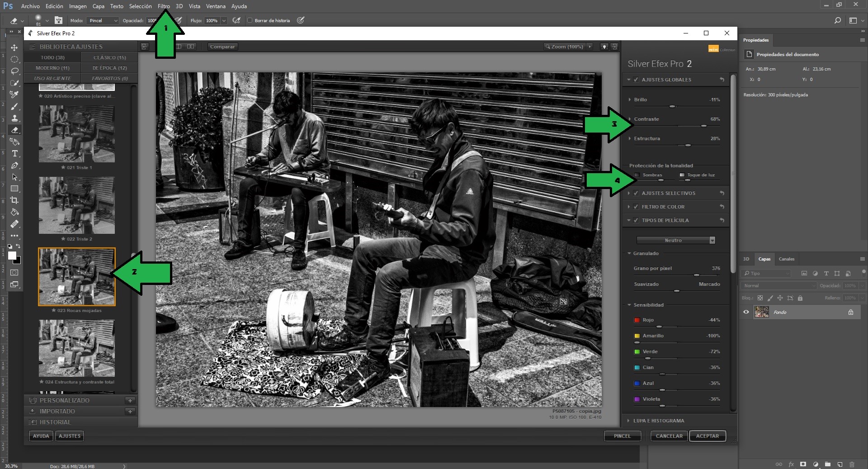Viewport: 868px width, 469px height.
Task: Toggle pixel layer filter in Capas
Action: [x=804, y=274]
